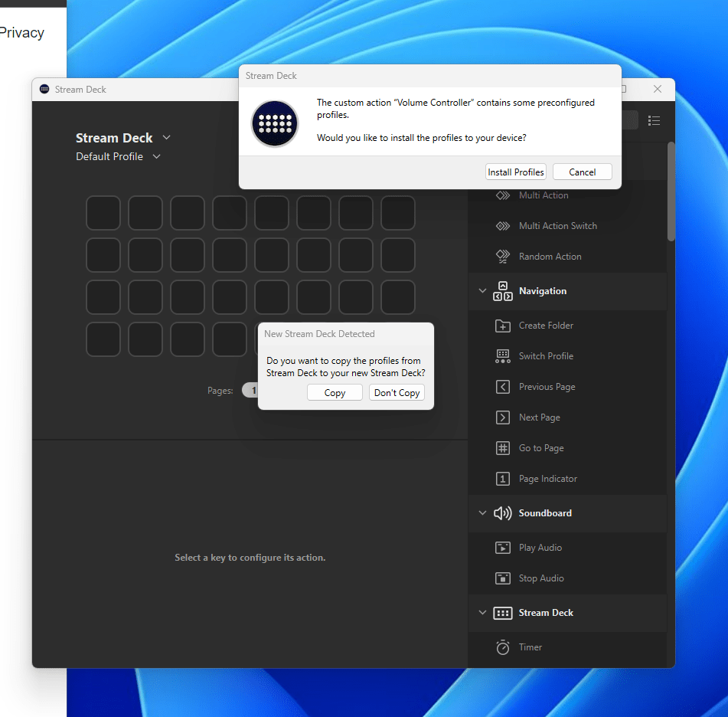
Task: Select the last key in top row
Action: coord(398,213)
